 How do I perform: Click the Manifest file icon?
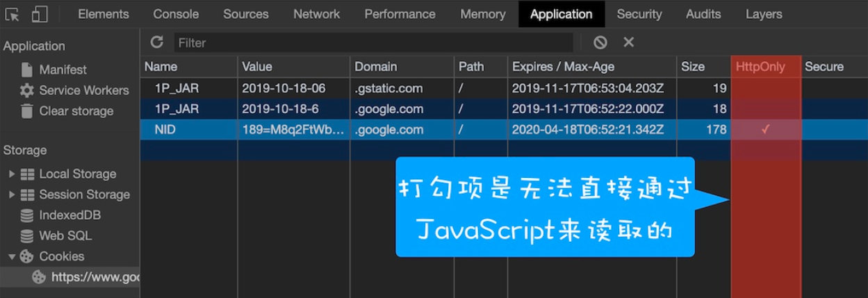[27, 69]
